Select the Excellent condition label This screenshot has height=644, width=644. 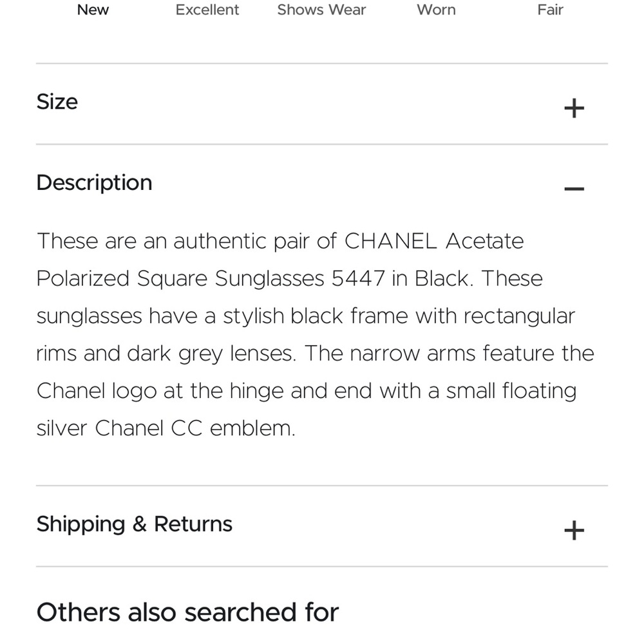coord(207,10)
